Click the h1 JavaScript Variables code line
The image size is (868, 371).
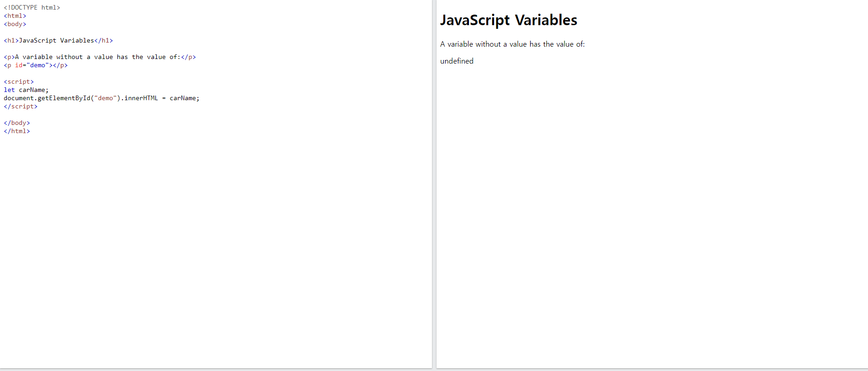59,40
